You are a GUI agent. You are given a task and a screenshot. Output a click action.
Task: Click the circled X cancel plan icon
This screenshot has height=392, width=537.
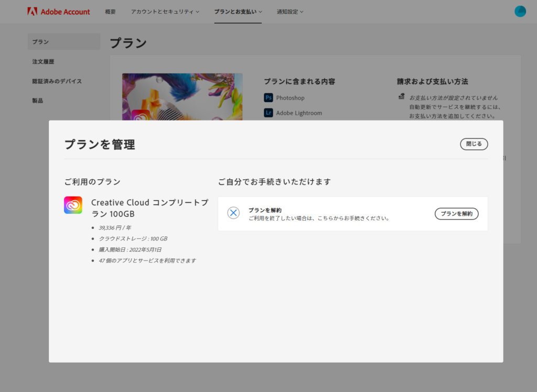point(233,213)
